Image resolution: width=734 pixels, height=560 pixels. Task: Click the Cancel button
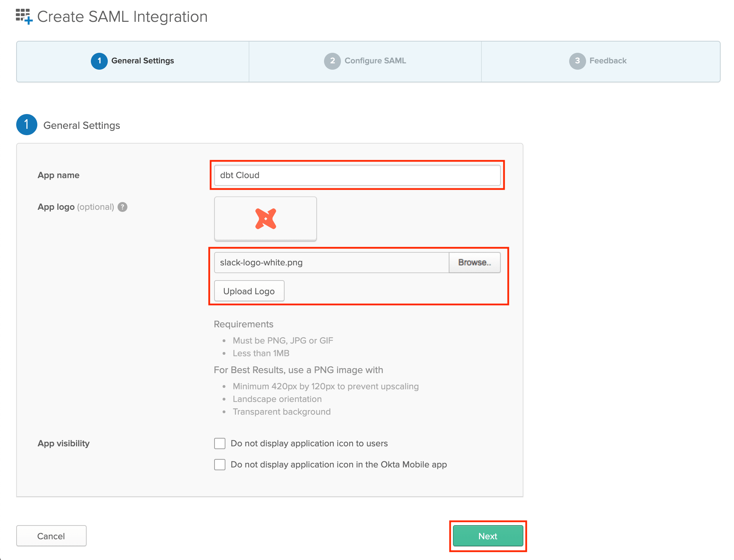pyautogui.click(x=51, y=536)
